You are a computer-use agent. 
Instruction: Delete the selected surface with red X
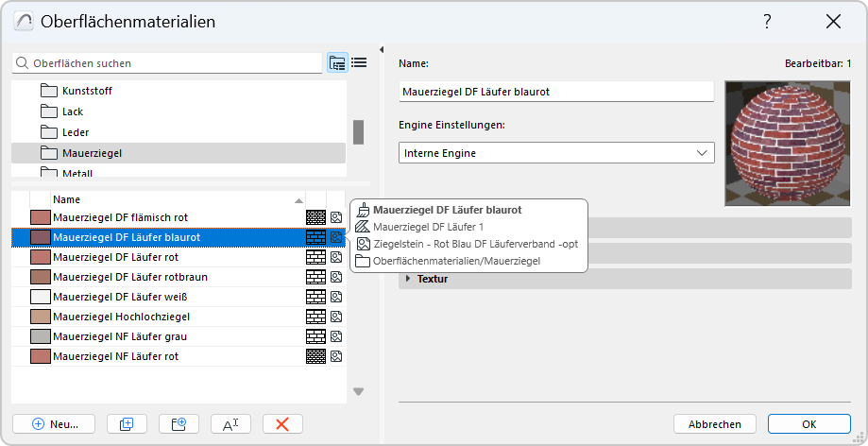point(281,424)
